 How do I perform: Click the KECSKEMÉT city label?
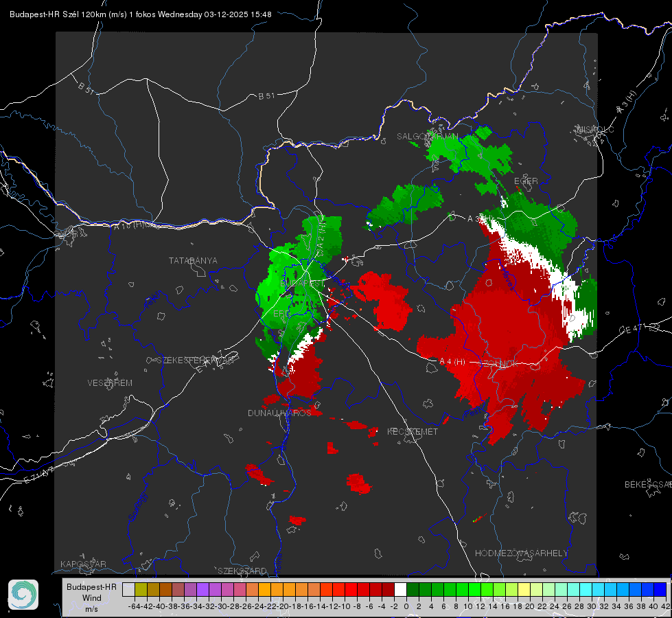coord(413,431)
